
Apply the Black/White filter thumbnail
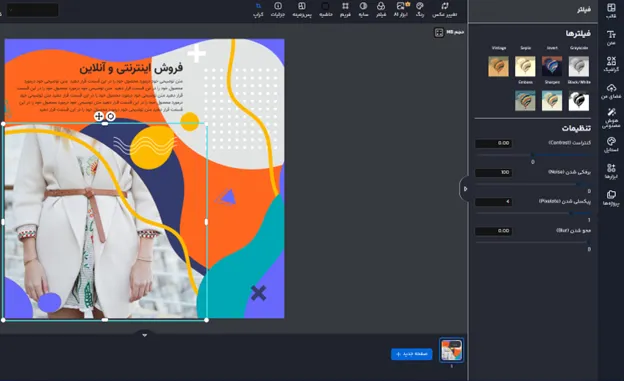click(x=579, y=100)
